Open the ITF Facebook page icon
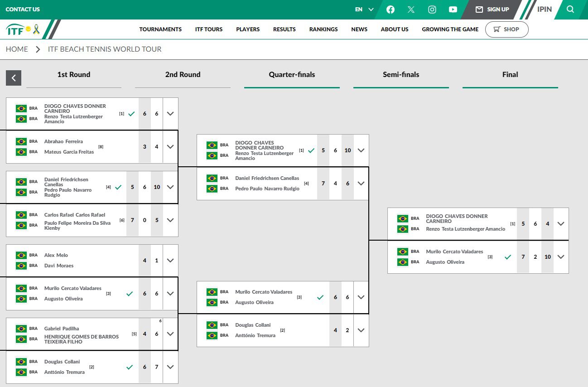The width and height of the screenshot is (588, 387). [x=390, y=10]
